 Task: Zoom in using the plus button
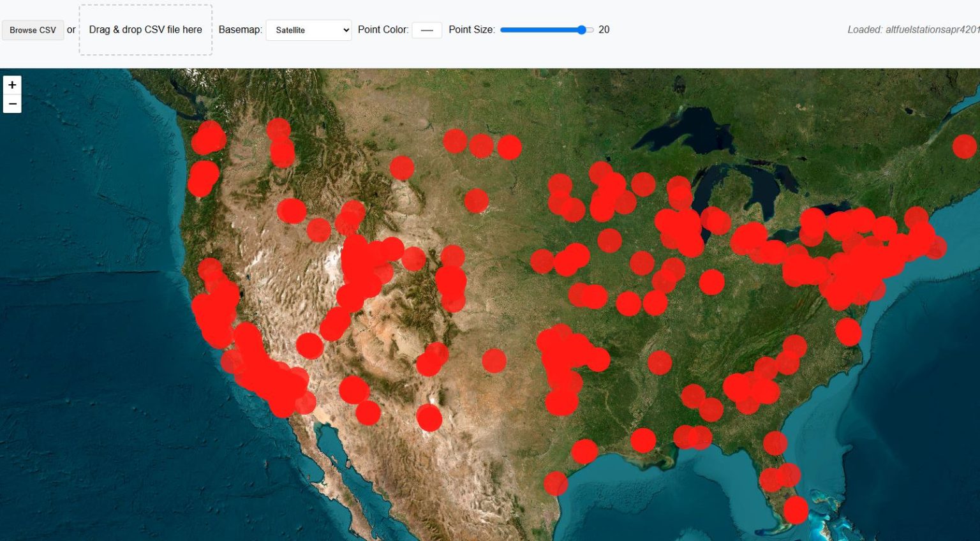[11, 84]
